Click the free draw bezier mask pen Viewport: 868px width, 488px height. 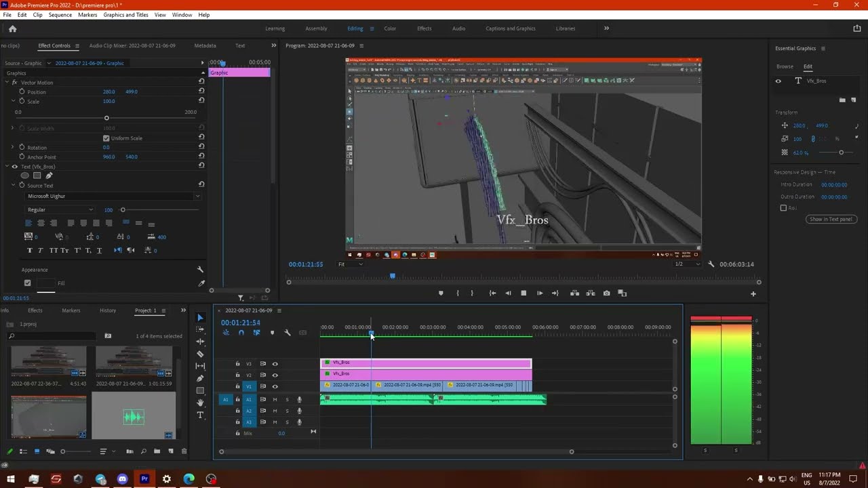49,176
